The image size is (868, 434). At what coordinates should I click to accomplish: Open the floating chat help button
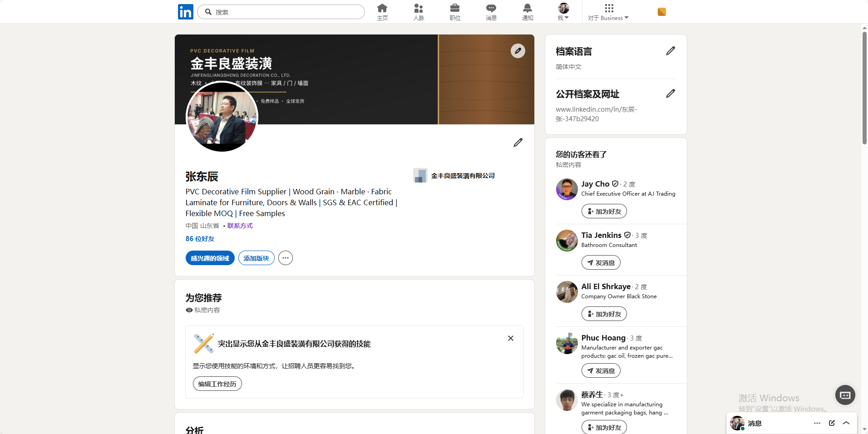coord(845,395)
